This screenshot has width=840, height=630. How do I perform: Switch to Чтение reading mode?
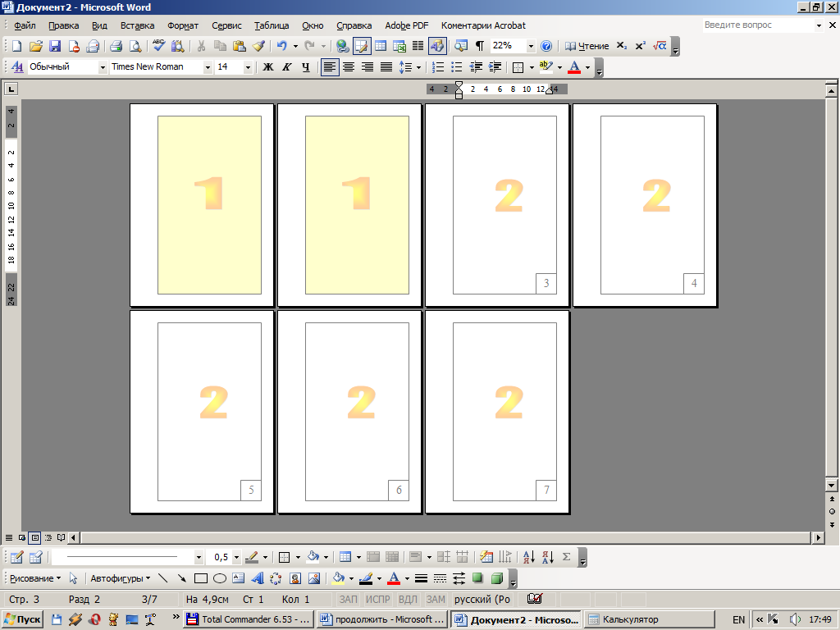coord(587,46)
